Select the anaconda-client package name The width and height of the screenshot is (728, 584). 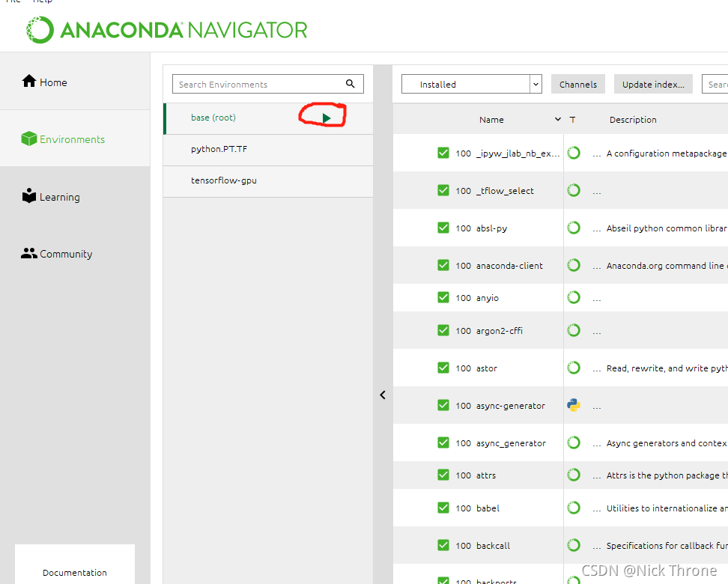tap(509, 266)
